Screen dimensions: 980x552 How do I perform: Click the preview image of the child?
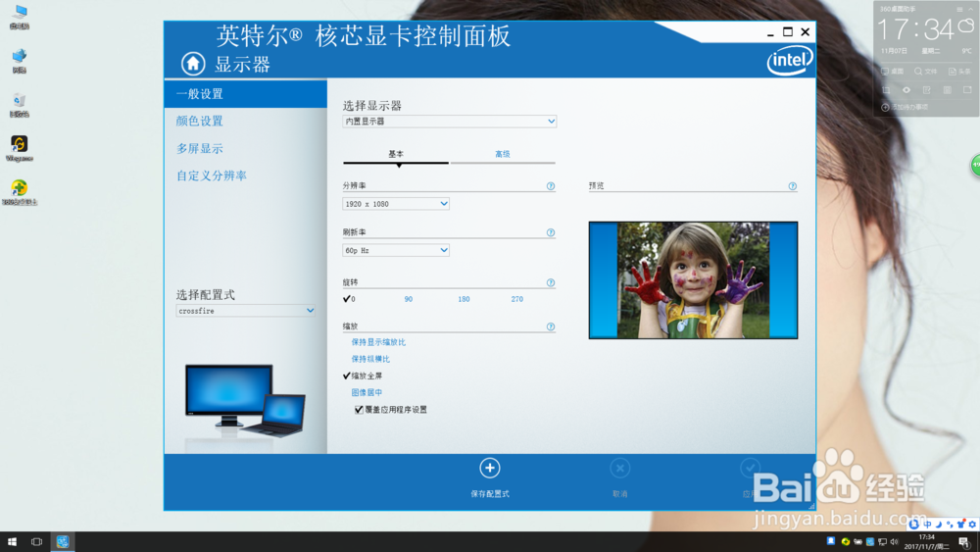(693, 280)
